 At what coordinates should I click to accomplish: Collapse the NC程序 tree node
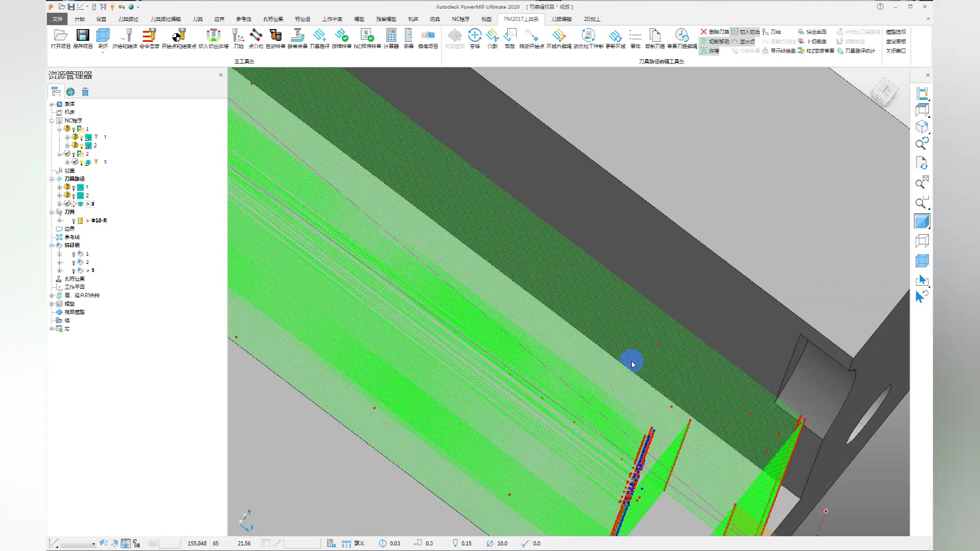click(x=52, y=121)
